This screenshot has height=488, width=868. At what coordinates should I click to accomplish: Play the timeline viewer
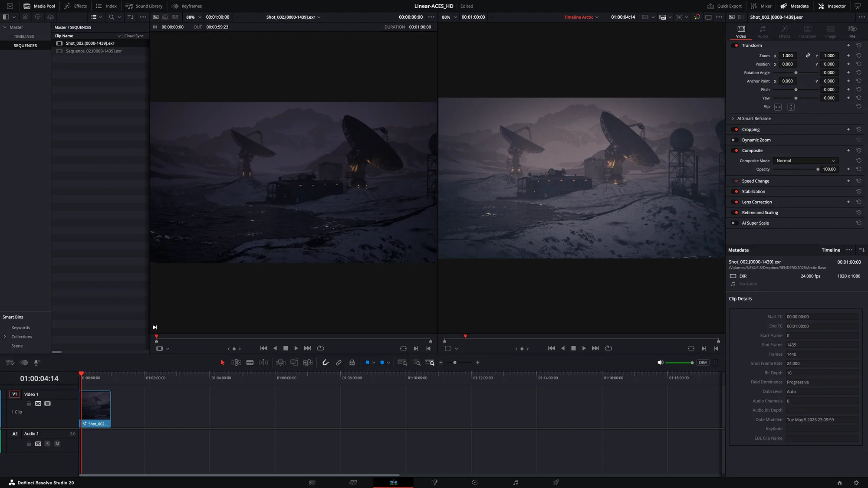584,348
